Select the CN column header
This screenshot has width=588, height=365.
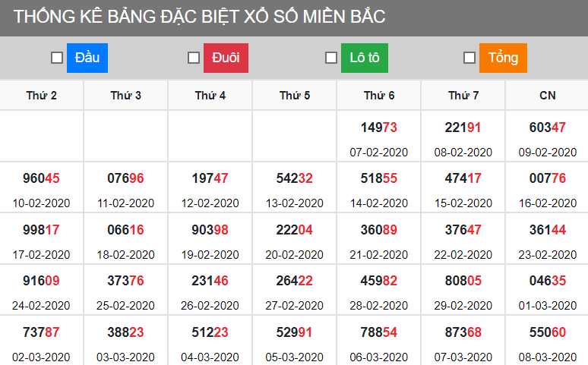pos(548,96)
